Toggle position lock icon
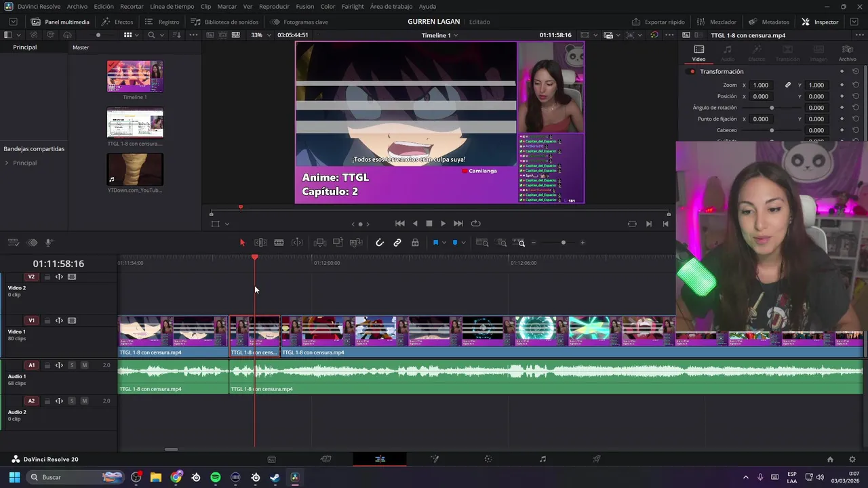Screen dimensions: 868x488 point(415,243)
